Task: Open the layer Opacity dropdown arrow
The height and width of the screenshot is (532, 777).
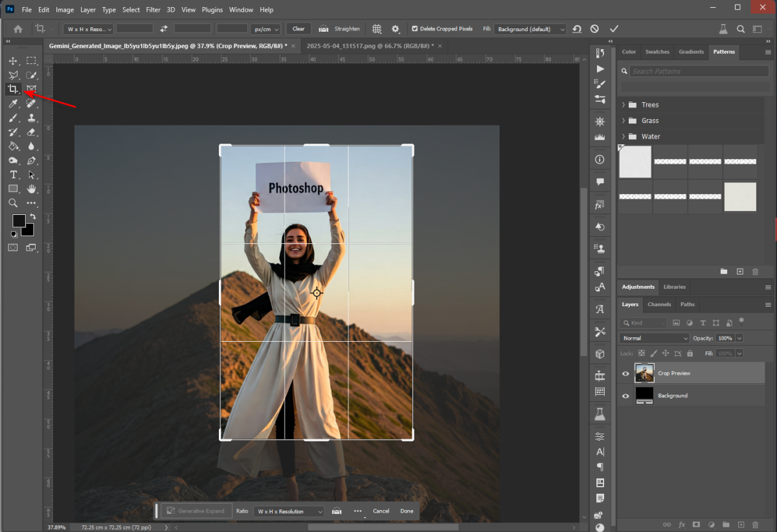Action: [739, 338]
